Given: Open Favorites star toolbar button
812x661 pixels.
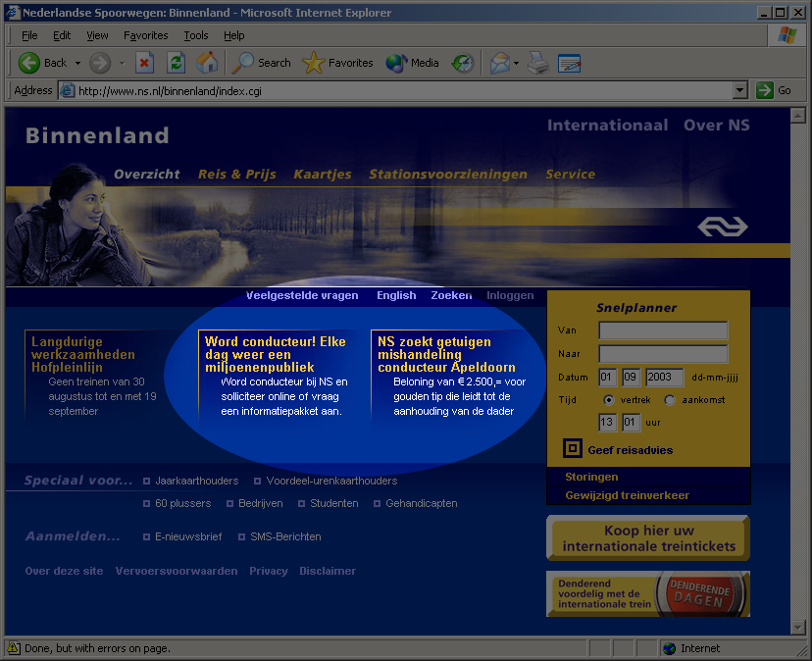Looking at the screenshot, I should click(337, 63).
